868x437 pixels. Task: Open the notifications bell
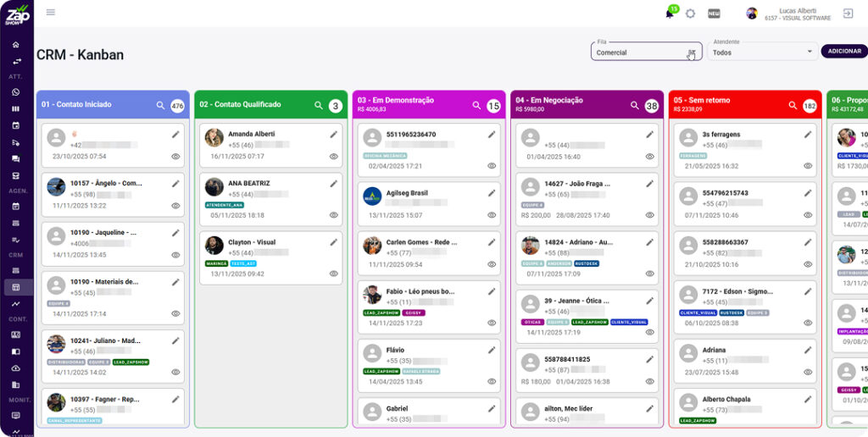coord(670,14)
